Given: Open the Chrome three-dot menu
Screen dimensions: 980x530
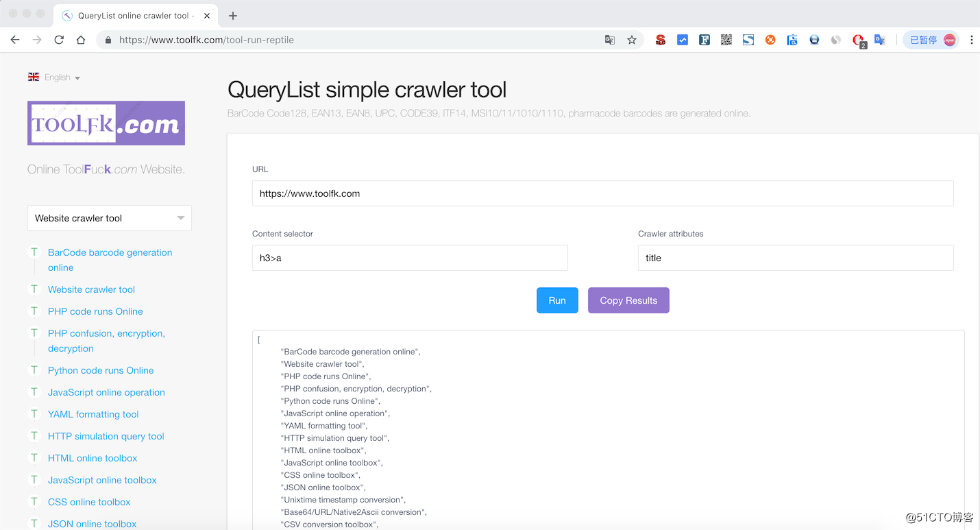Looking at the screenshot, I should pos(971,40).
